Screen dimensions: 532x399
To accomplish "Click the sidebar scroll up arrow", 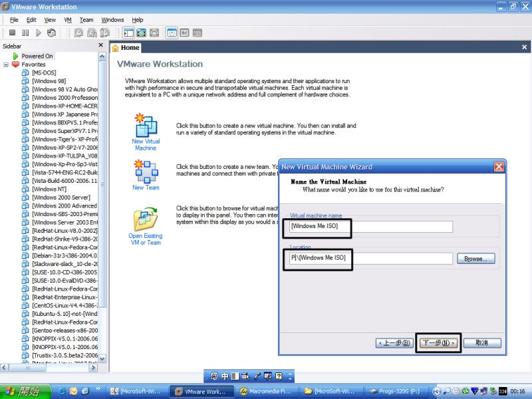I will (x=102, y=57).
